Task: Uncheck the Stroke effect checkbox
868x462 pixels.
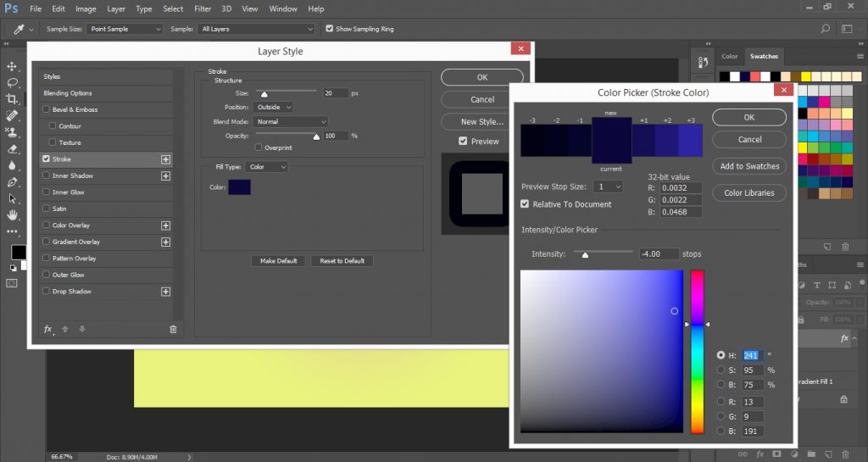Action: tap(46, 159)
